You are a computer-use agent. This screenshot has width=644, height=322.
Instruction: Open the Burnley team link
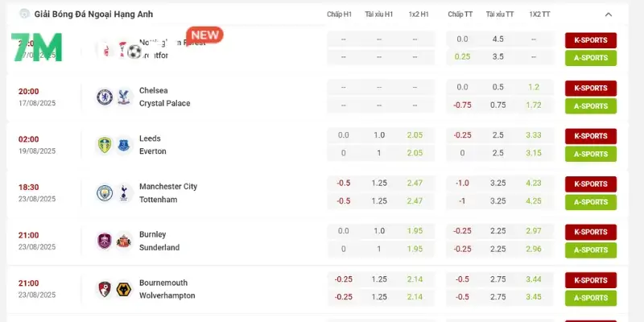click(152, 234)
